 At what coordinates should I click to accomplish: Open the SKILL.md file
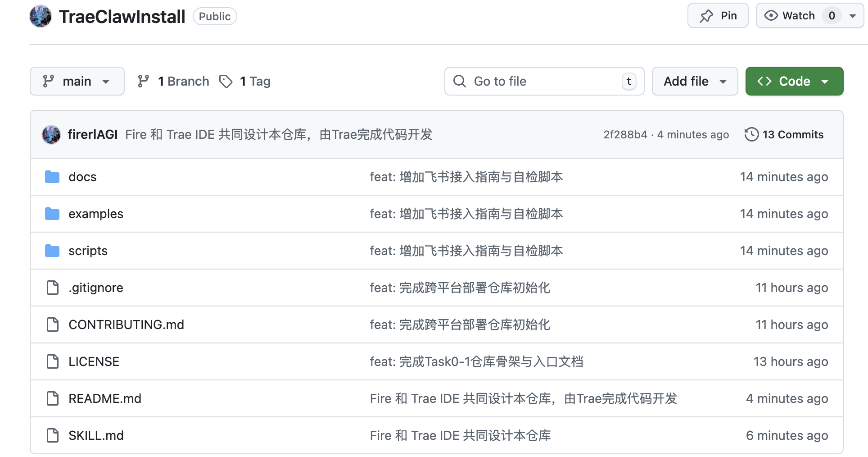[96, 435]
